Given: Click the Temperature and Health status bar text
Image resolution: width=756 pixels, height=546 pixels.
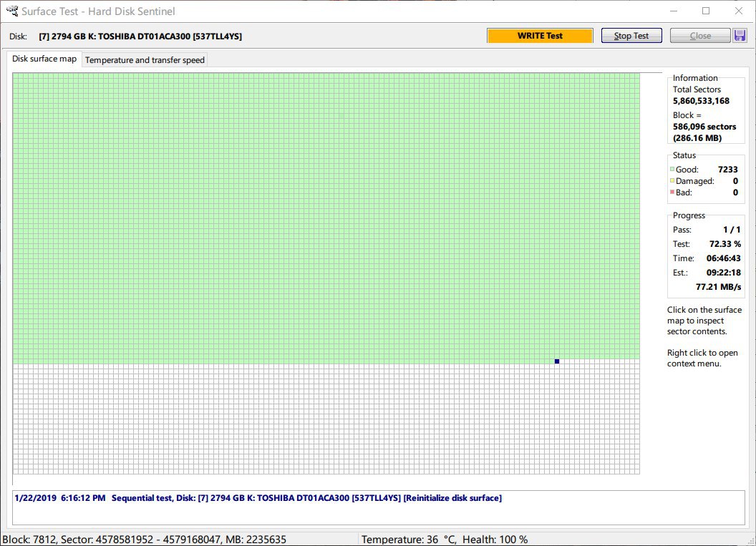Looking at the screenshot, I should click(444, 540).
